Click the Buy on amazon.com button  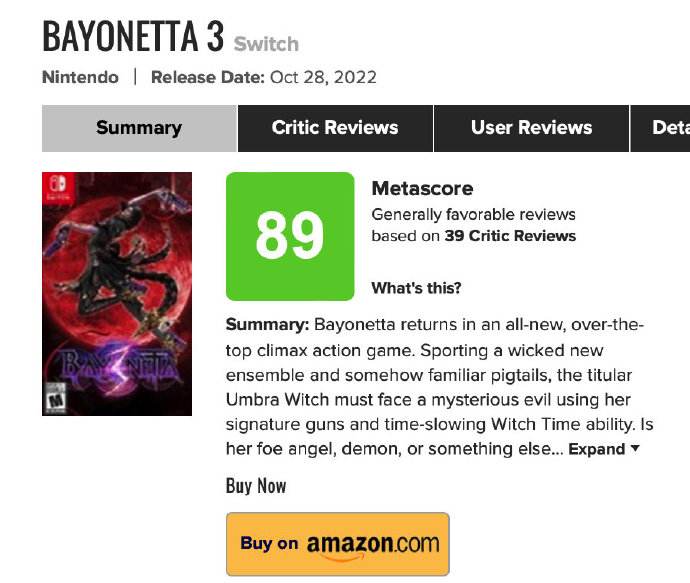338,544
